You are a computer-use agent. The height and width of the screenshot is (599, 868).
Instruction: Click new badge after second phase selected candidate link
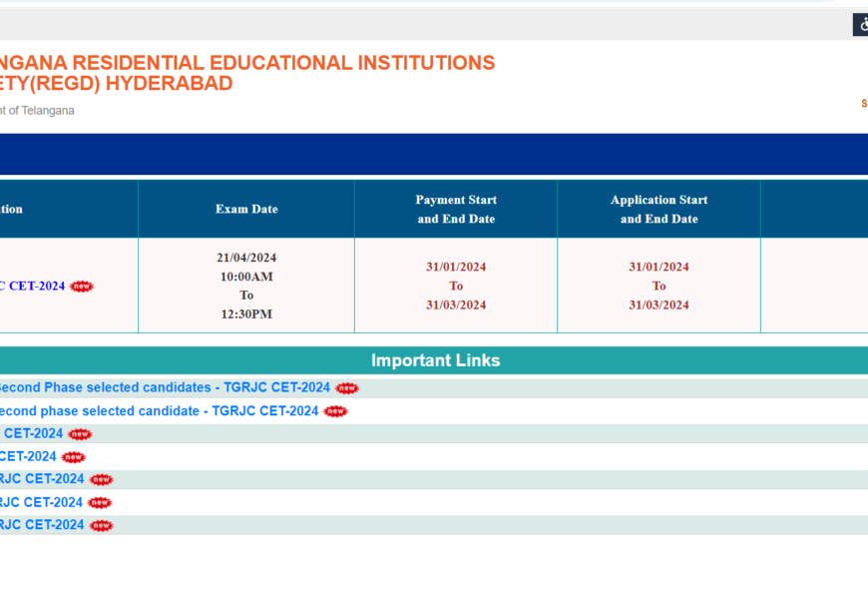pos(335,411)
